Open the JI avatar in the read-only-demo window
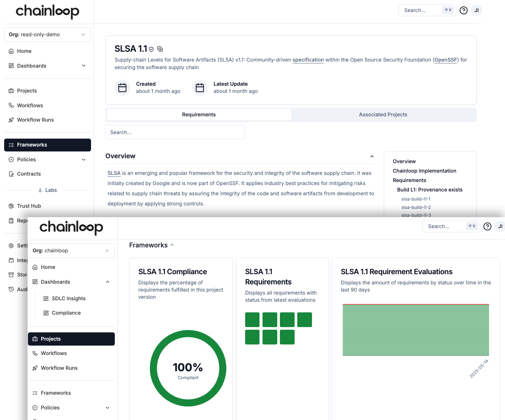 tap(476, 11)
